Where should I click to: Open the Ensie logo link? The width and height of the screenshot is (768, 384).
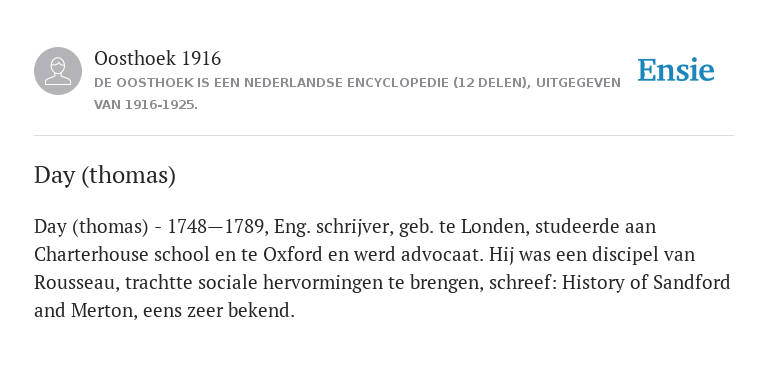676,70
